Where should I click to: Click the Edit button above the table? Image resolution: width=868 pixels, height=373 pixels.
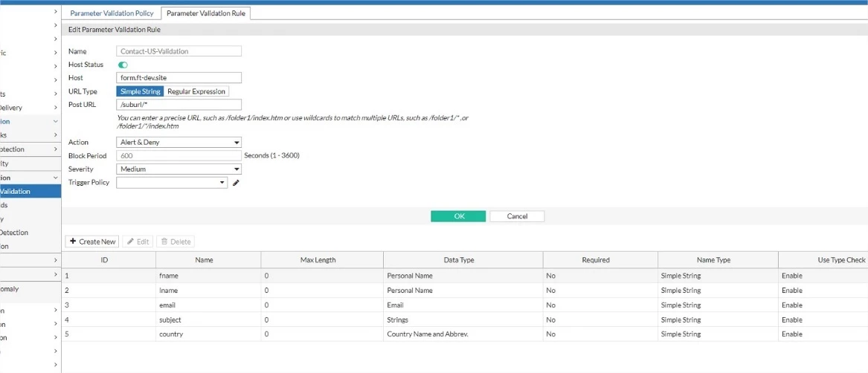pyautogui.click(x=138, y=241)
